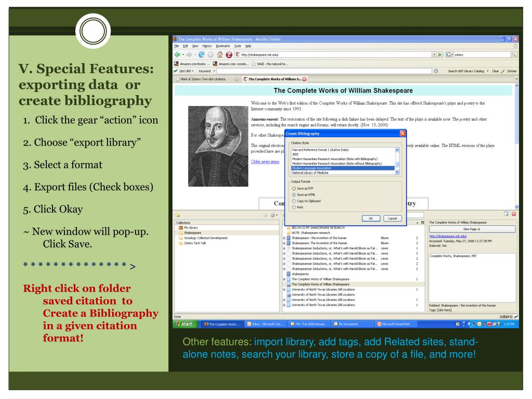
Task: Select 'Modern Language Association' citation style
Action: point(343,168)
